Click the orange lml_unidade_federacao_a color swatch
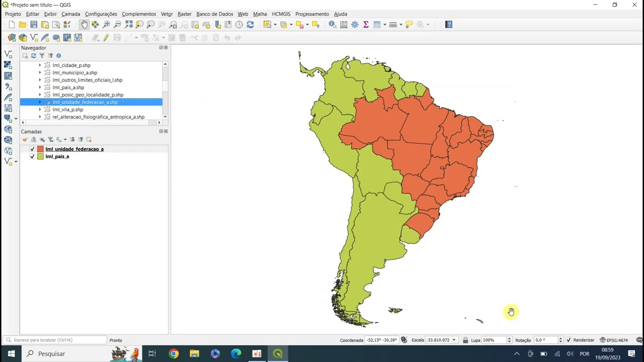This screenshot has width=644, height=362. click(40, 149)
